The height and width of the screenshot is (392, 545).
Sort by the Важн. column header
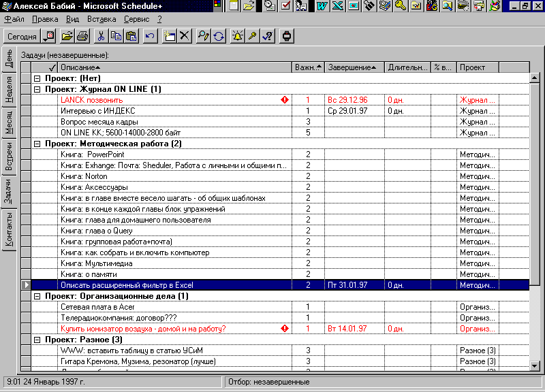pyautogui.click(x=309, y=67)
